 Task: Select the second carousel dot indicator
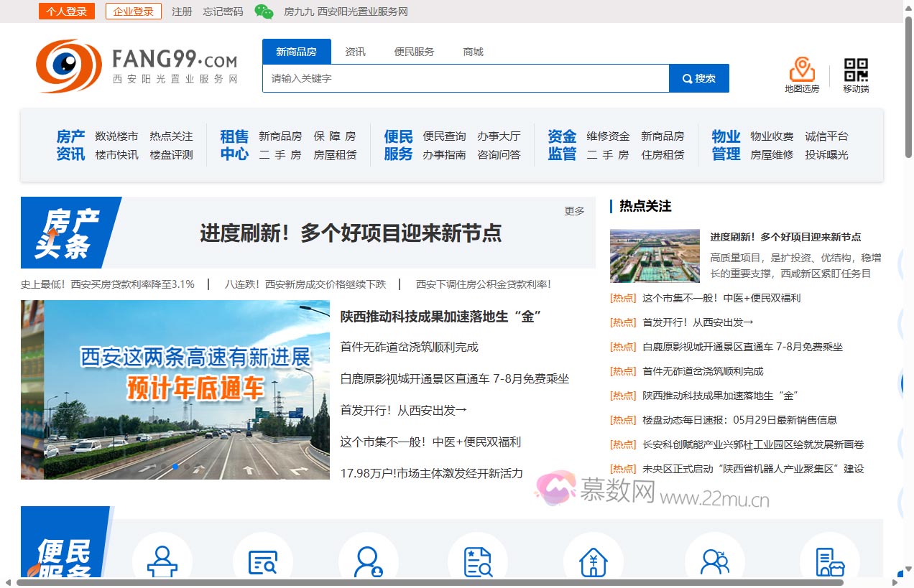[x=175, y=466]
